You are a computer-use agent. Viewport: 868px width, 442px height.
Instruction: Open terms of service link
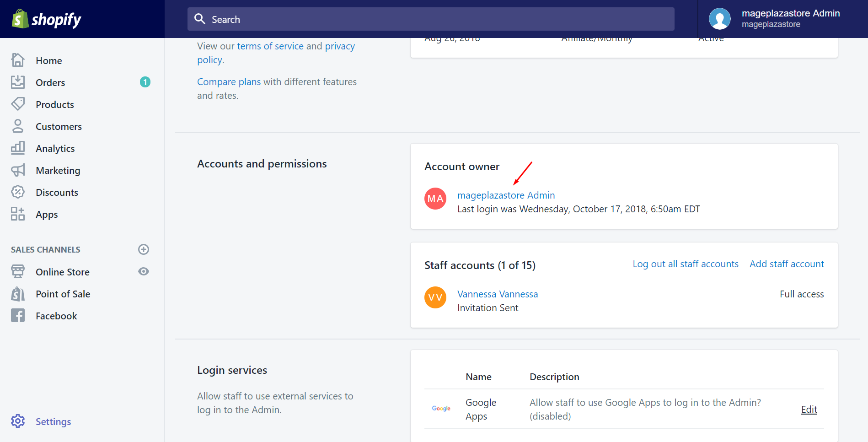(x=270, y=46)
